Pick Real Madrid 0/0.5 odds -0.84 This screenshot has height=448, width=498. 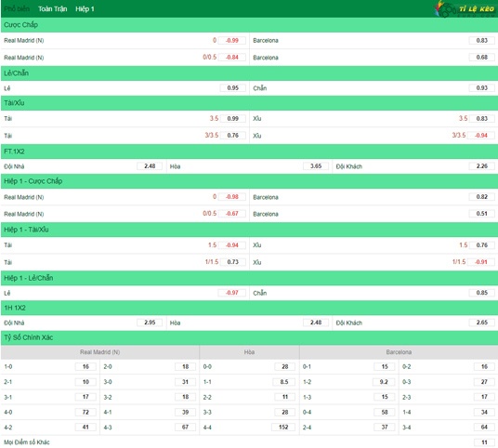point(232,58)
